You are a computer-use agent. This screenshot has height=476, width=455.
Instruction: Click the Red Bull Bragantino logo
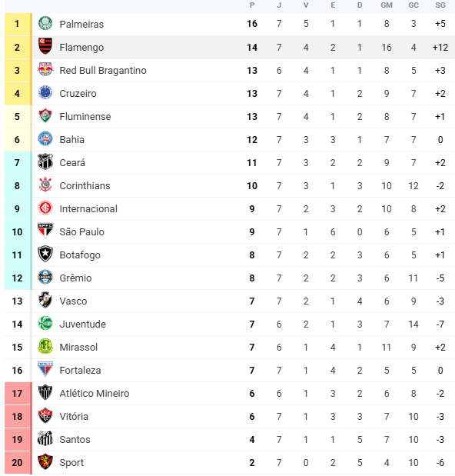[x=45, y=69]
